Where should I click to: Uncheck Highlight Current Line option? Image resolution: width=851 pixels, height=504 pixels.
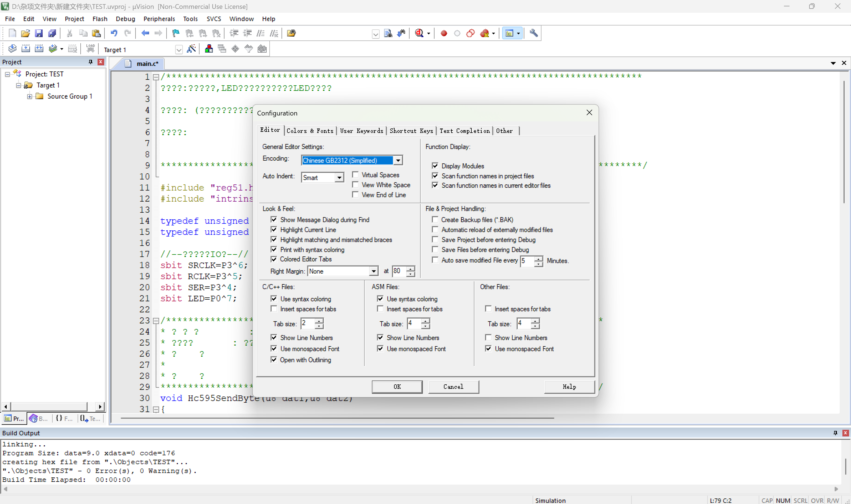(274, 230)
